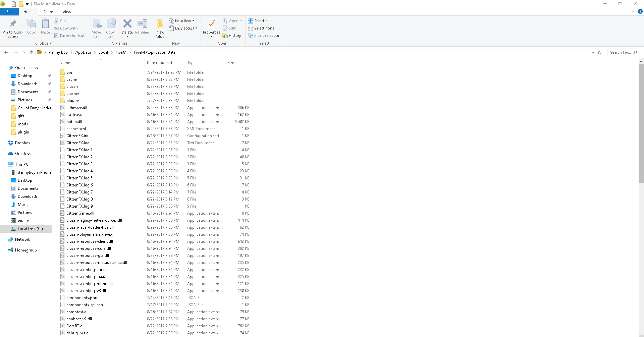
Task: Open Call of Duty Modern folder shortcut
Action: tap(35, 108)
